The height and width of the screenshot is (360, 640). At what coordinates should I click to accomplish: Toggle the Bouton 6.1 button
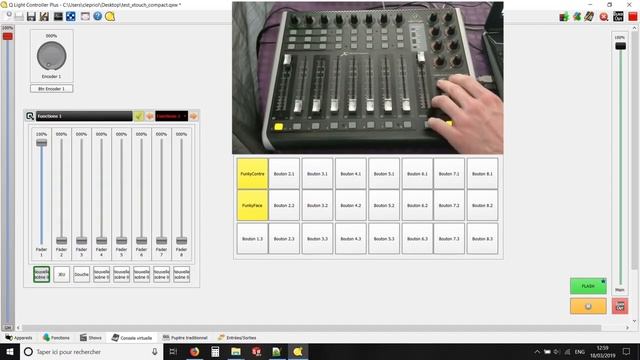[417, 174]
